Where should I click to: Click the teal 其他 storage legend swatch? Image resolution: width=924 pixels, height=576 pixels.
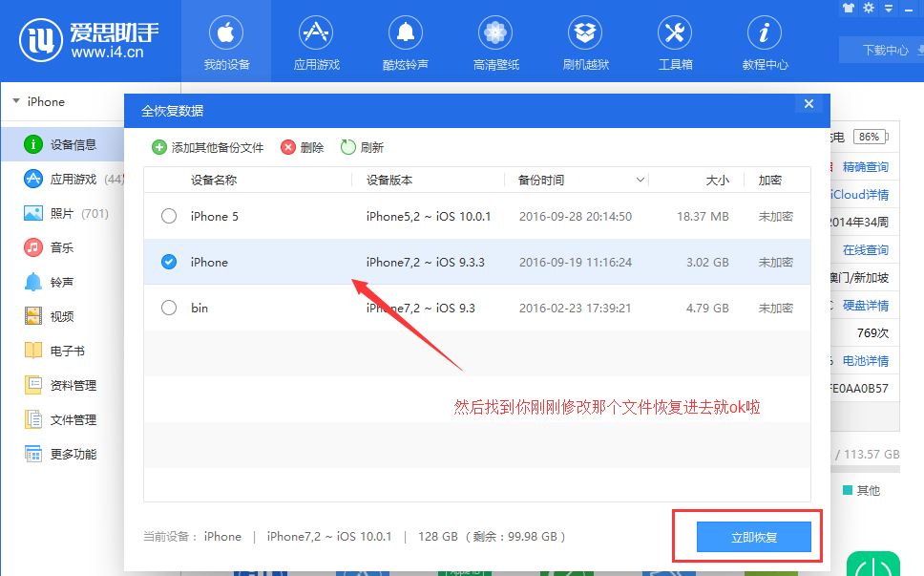(848, 491)
